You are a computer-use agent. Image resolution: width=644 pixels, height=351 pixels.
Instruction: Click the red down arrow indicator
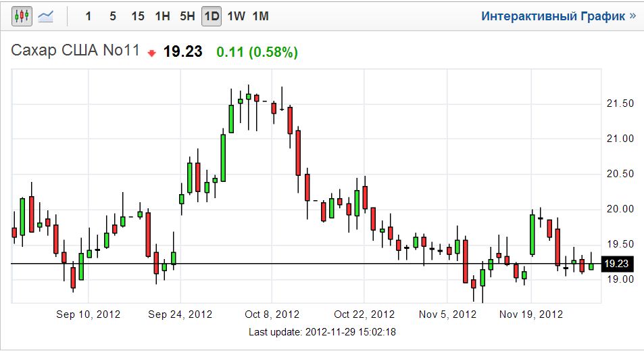point(152,53)
